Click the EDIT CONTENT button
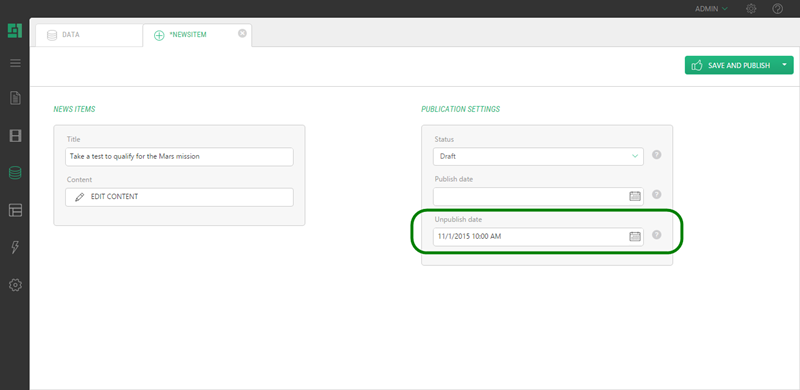The width and height of the screenshot is (800, 390). 180,197
